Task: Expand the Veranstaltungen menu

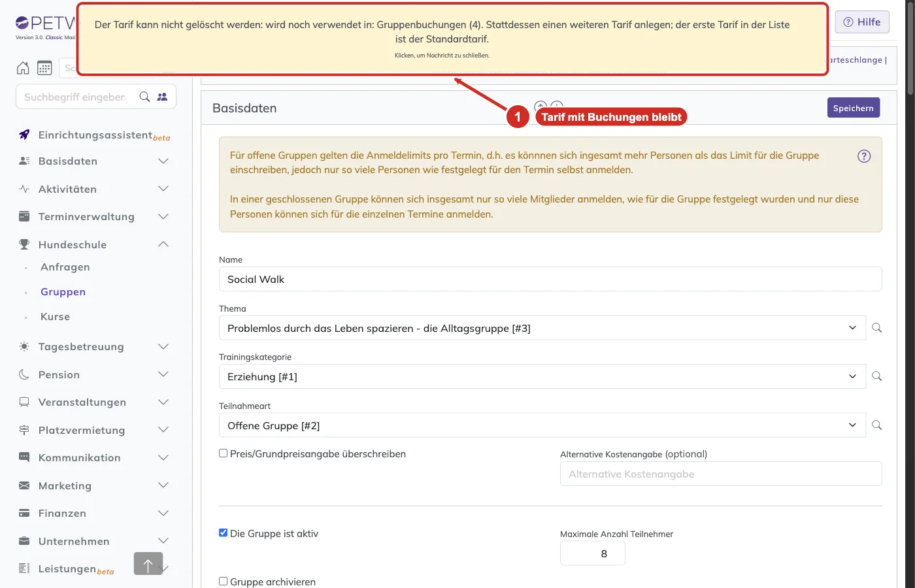Action: [94, 402]
